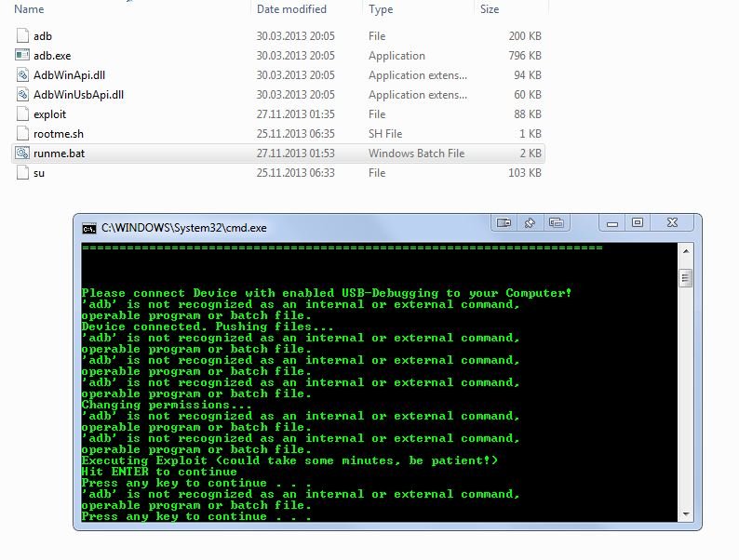This screenshot has width=739, height=560.
Task: Click the 27.11.2013 01:53 date of runme.bat
Action: (295, 153)
